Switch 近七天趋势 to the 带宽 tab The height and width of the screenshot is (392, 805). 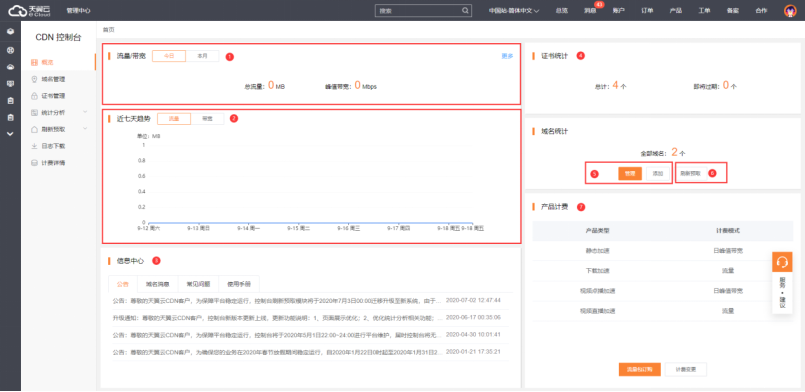coord(207,119)
